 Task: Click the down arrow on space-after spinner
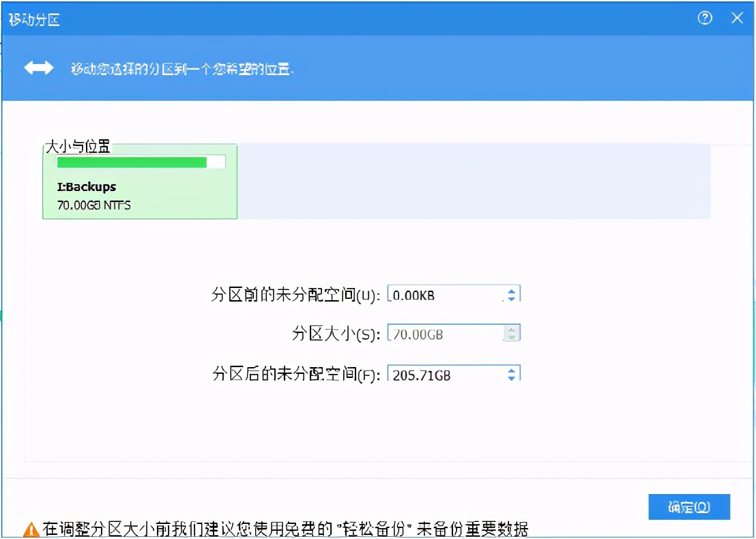(512, 379)
